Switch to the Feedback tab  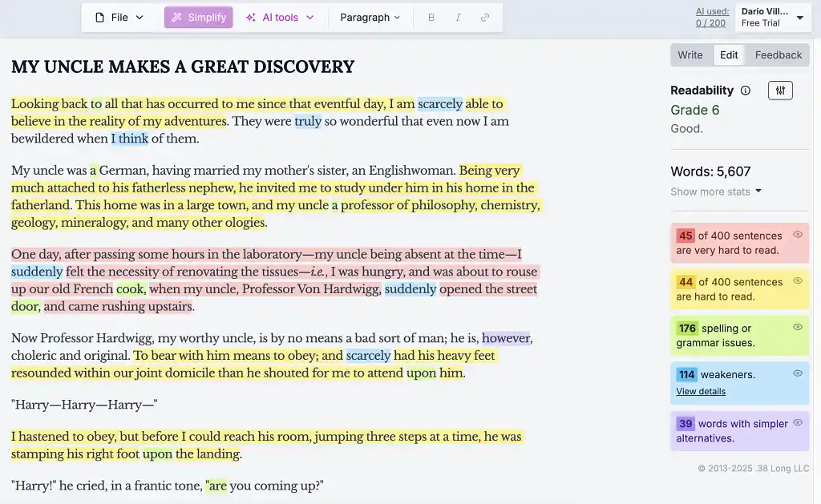(777, 54)
